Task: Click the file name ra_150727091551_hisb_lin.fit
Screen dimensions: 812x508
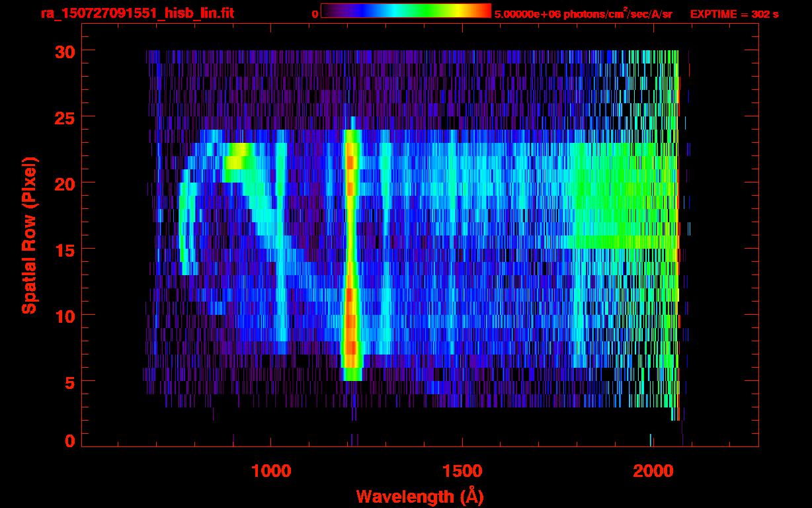Action: click(x=137, y=13)
